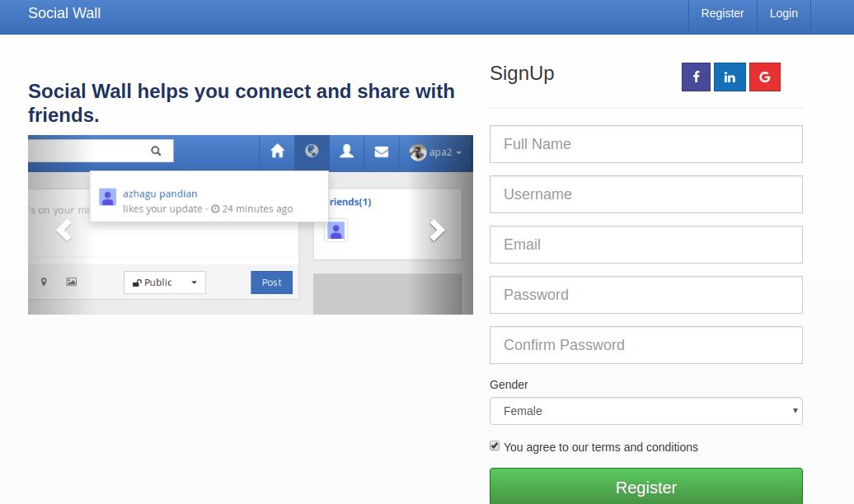Image resolution: width=854 pixels, height=504 pixels.
Task: Open Register in the top navigation
Action: (722, 13)
